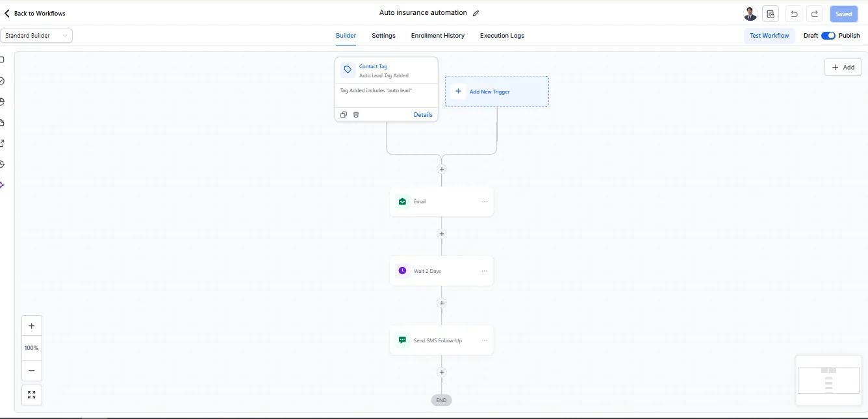Run Test Workflow

(x=769, y=36)
